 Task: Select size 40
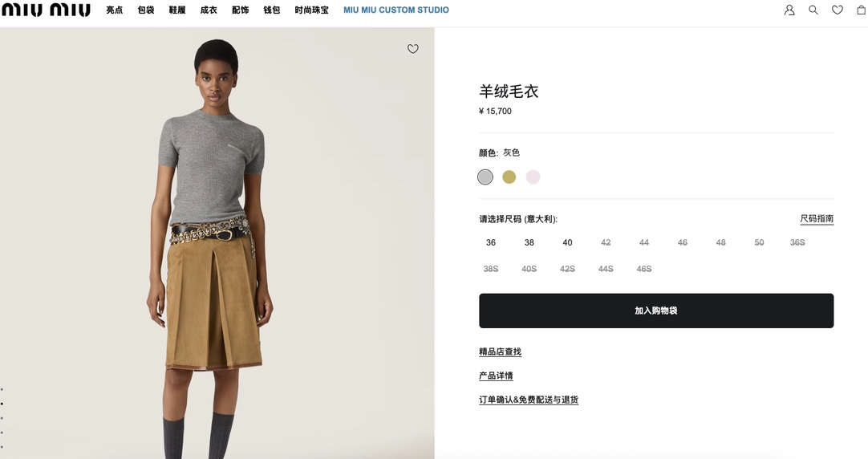point(567,242)
